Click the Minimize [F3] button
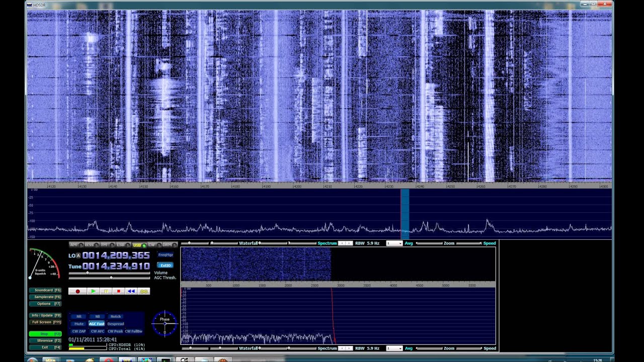The height and width of the screenshot is (362, 644). 45,340
